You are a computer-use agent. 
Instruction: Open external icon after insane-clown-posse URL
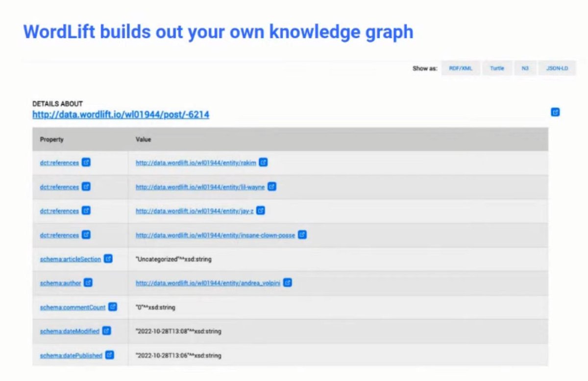(302, 235)
